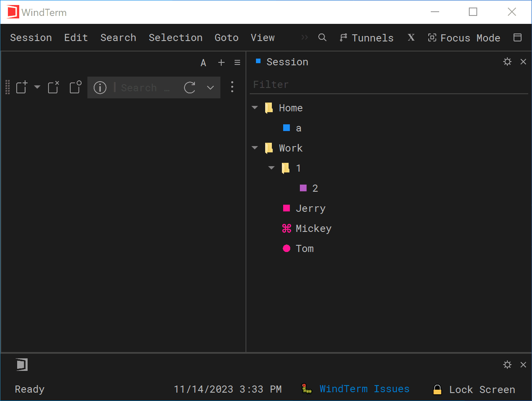Select the Tom session

point(304,249)
